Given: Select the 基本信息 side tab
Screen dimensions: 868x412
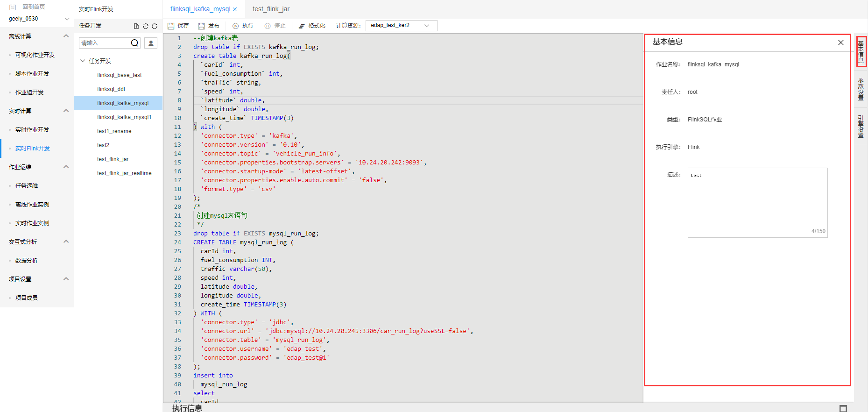Looking at the screenshot, I should (861, 52).
